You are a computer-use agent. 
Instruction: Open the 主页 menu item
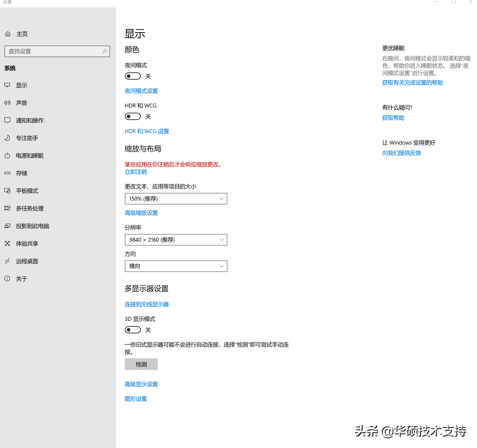[x=58, y=34]
